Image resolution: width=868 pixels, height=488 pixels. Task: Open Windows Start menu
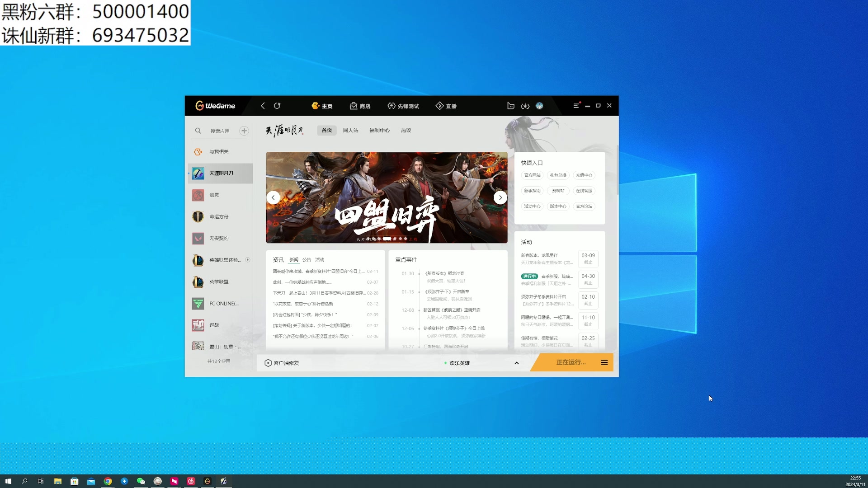(x=8, y=481)
